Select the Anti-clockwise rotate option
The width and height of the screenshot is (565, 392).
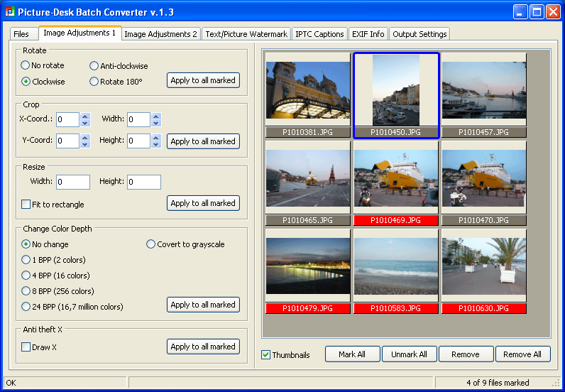94,66
